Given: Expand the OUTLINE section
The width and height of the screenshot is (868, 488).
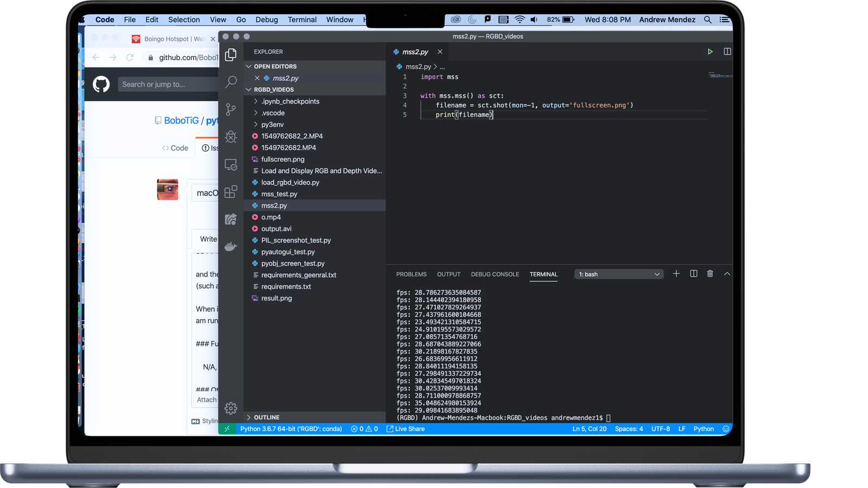Looking at the screenshot, I should click(x=266, y=418).
